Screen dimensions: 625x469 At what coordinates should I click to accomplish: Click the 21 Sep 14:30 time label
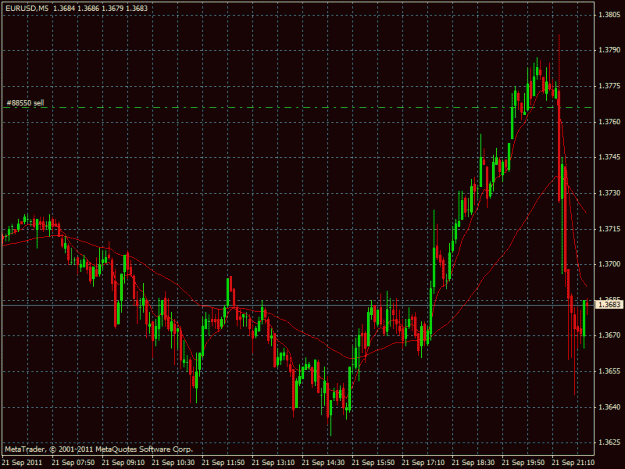coord(323,463)
